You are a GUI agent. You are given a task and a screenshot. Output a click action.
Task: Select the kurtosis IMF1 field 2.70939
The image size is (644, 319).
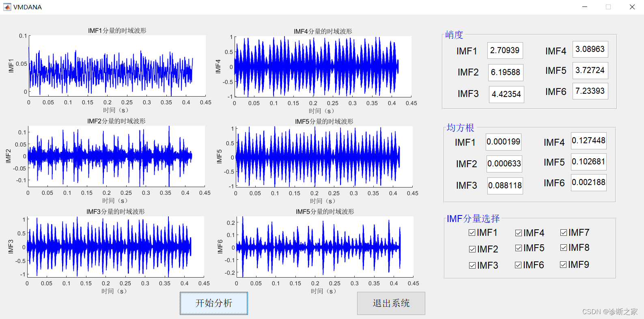pos(505,51)
